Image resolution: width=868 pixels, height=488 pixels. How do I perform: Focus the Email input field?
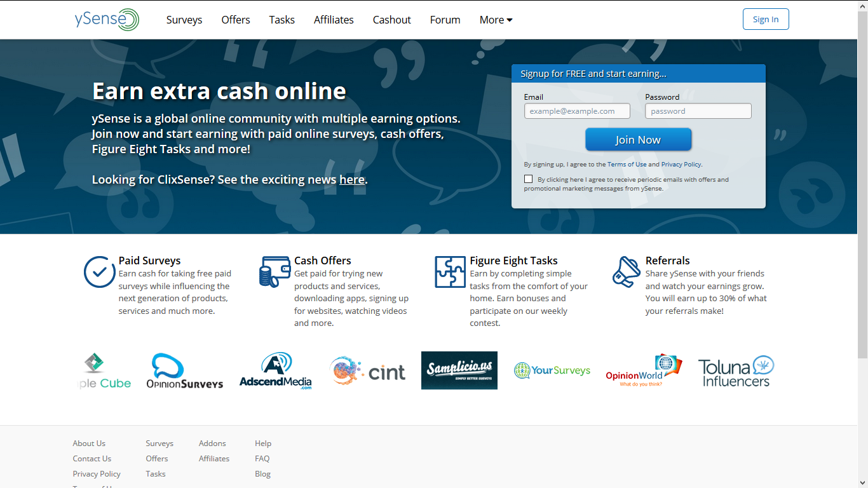click(577, 111)
